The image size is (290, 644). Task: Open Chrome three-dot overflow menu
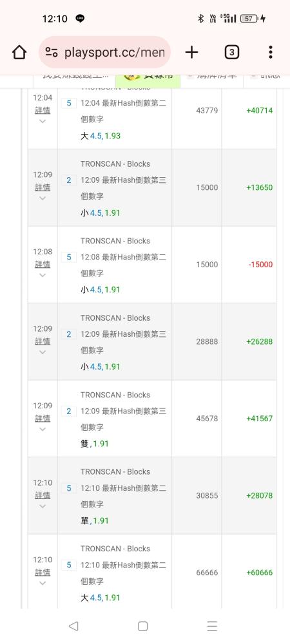270,52
